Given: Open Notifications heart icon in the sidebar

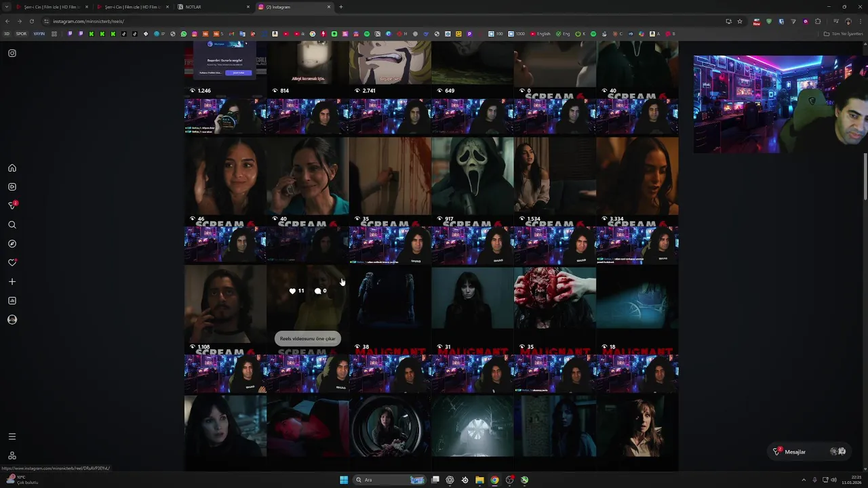Looking at the screenshot, I should pos(12,262).
